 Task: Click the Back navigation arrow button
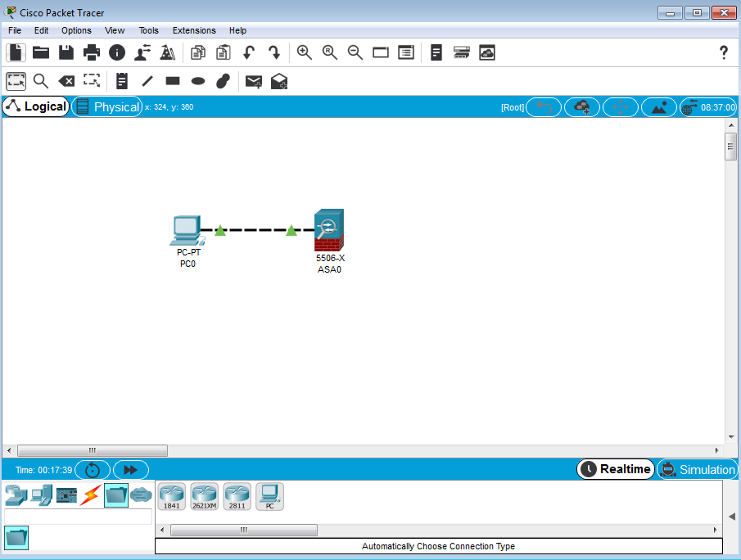coord(544,107)
